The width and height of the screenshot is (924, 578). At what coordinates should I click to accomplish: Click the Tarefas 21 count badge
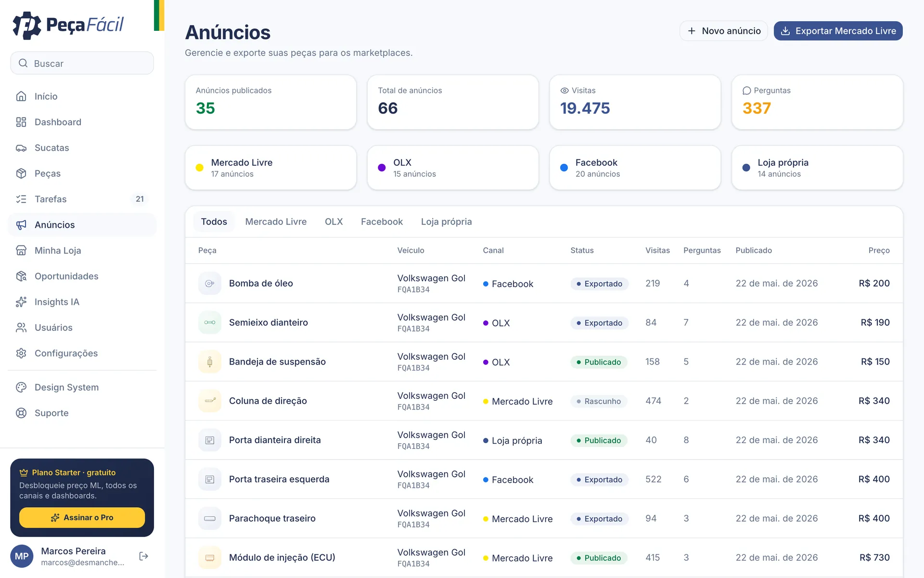(x=140, y=199)
